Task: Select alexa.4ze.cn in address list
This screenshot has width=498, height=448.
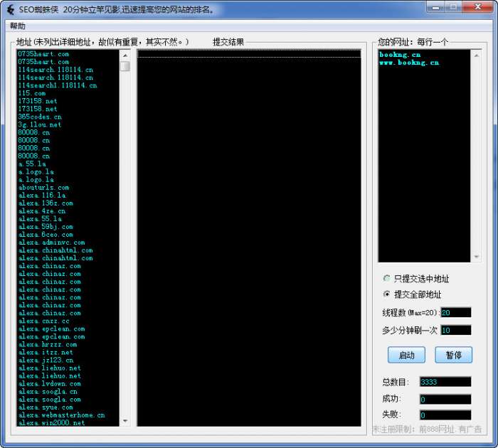Action: (41, 211)
